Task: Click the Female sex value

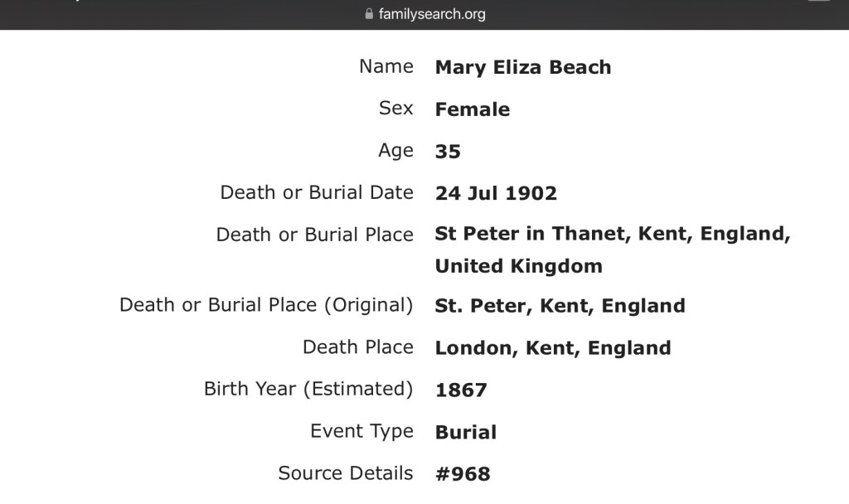Action: pos(472,109)
